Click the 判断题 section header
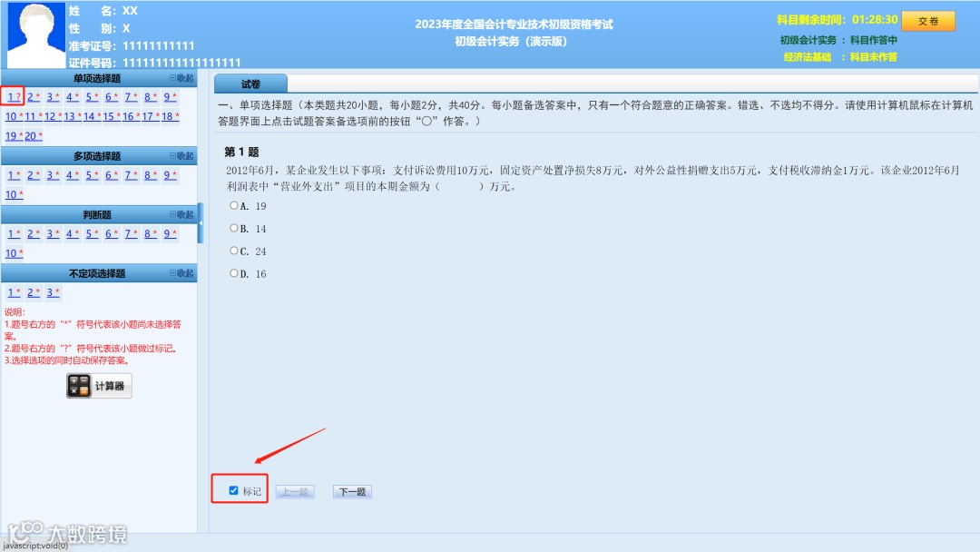Image resolution: width=980 pixels, height=552 pixels. pyautogui.click(x=97, y=214)
